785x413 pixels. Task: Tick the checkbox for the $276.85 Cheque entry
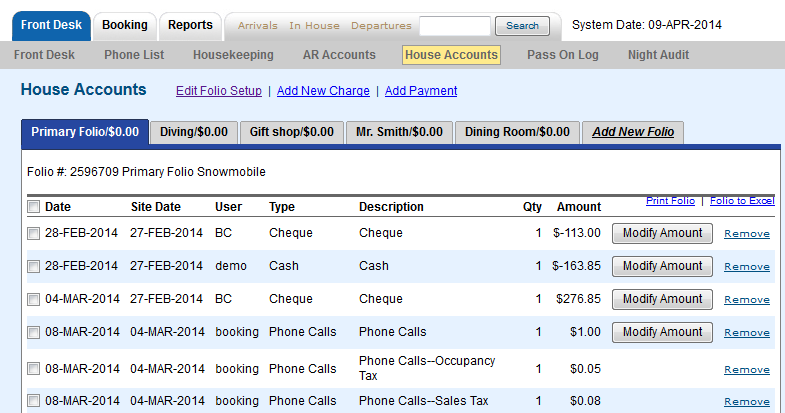pyautogui.click(x=34, y=299)
